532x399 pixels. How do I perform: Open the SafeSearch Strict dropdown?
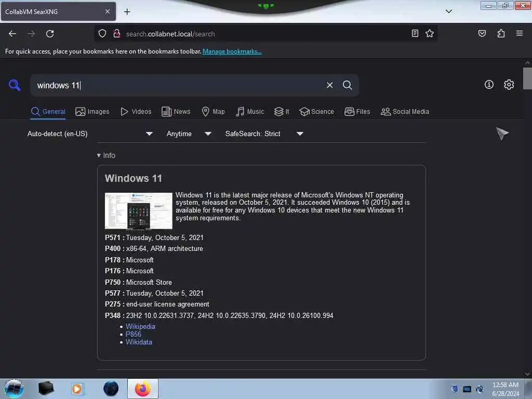[x=264, y=134]
